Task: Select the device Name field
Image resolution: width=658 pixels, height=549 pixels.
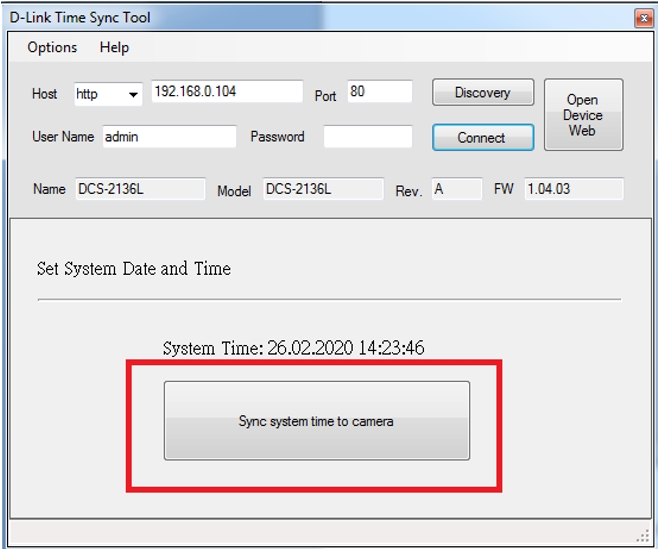Action: point(139,189)
